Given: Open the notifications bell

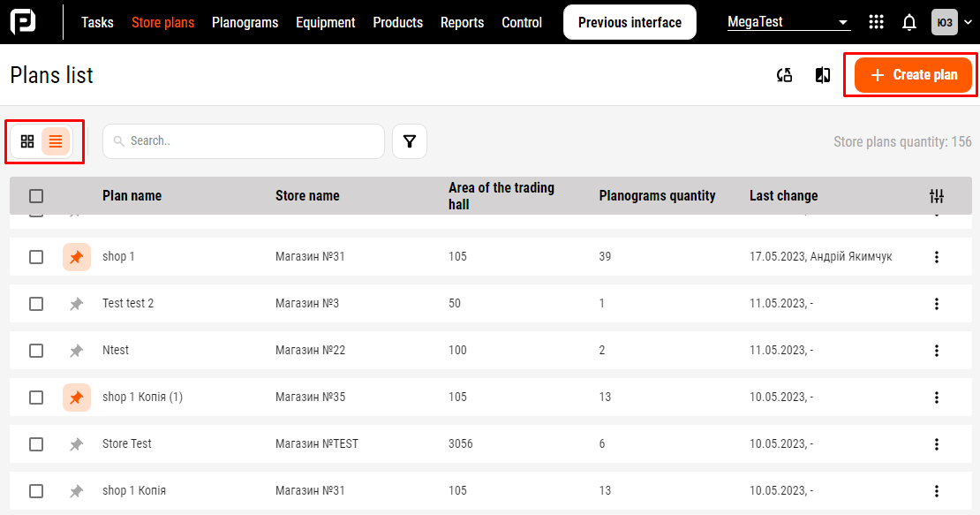Looking at the screenshot, I should coord(908,21).
